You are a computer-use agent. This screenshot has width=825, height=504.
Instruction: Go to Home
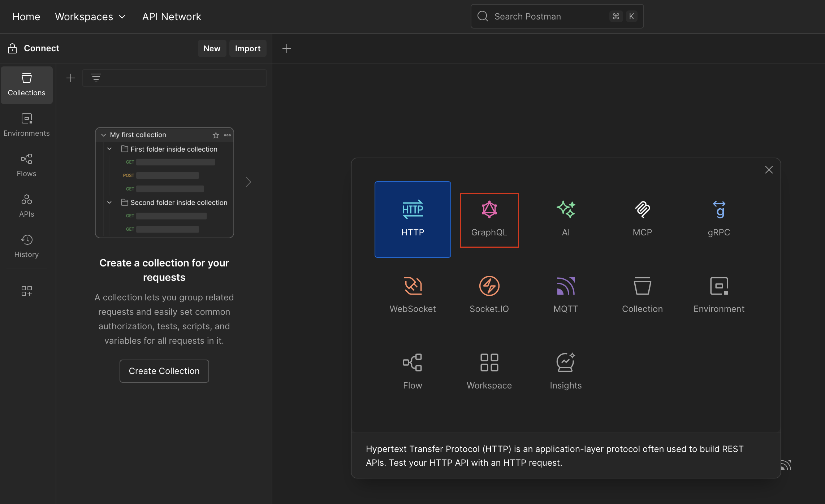(26, 17)
